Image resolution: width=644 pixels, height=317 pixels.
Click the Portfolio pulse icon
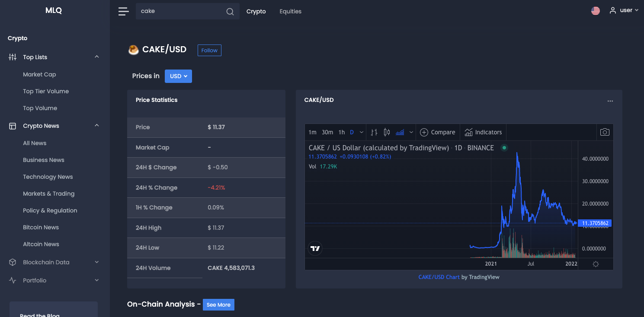(x=13, y=280)
